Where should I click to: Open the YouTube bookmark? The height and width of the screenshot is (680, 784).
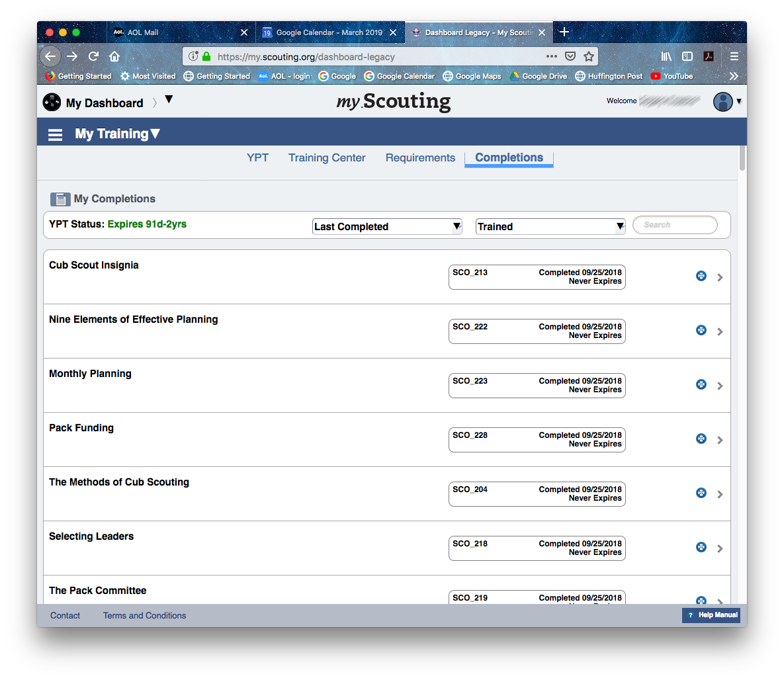(672, 76)
